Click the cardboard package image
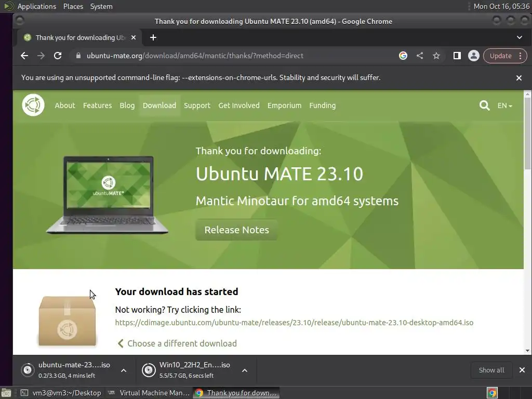The image size is (532, 399). coord(67,321)
